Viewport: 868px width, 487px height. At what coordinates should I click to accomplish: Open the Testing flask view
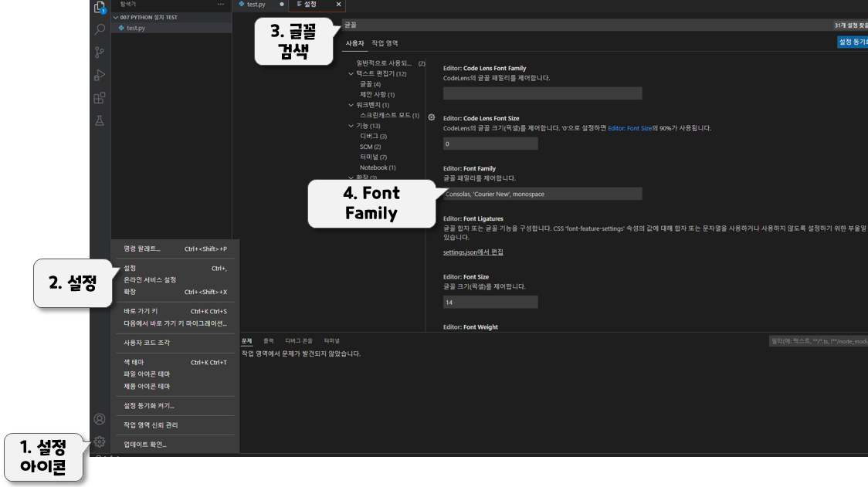click(x=100, y=120)
